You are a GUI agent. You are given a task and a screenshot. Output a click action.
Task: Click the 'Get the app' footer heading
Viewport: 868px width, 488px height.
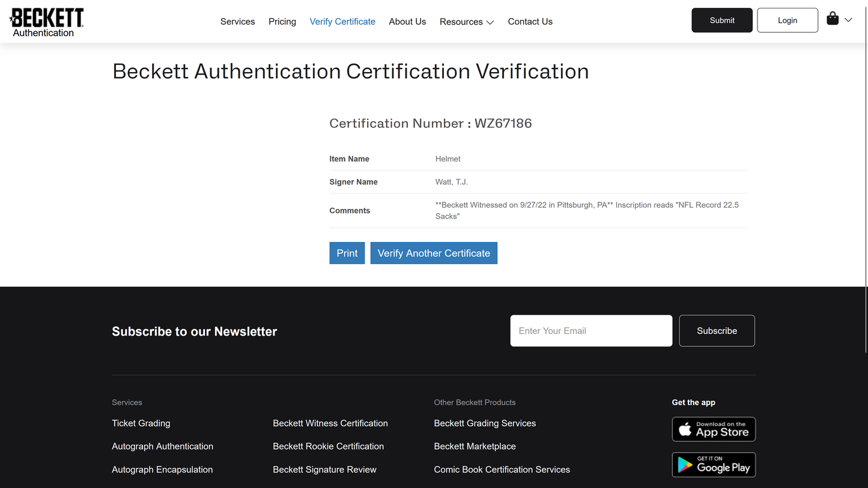(694, 402)
